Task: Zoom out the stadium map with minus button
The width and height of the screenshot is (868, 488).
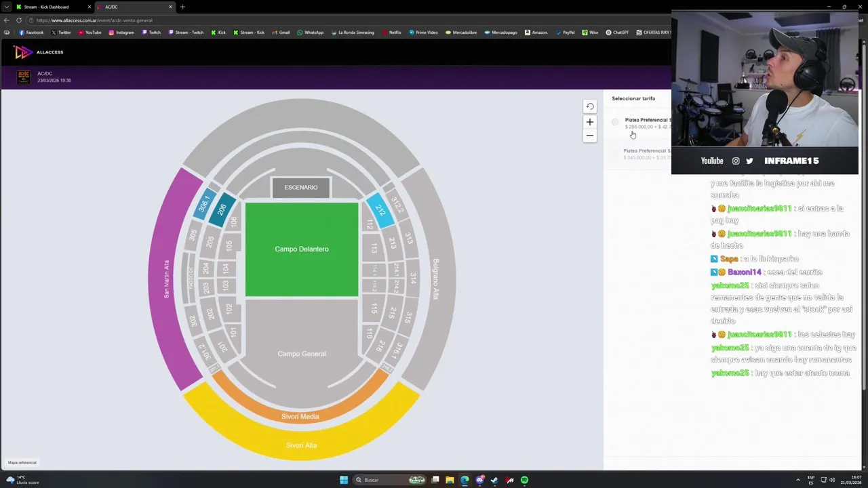Action: 590,136
